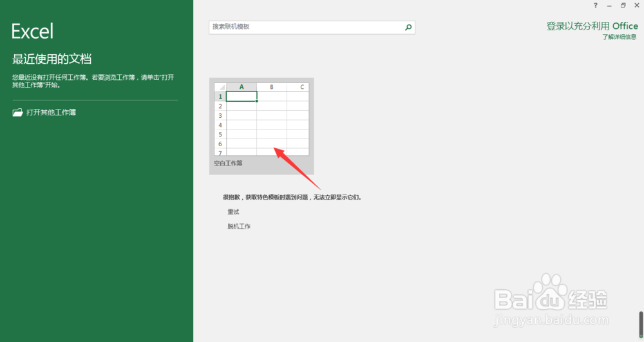
Task: Click 登录以充分利用 Office sign-in link
Action: [592, 26]
